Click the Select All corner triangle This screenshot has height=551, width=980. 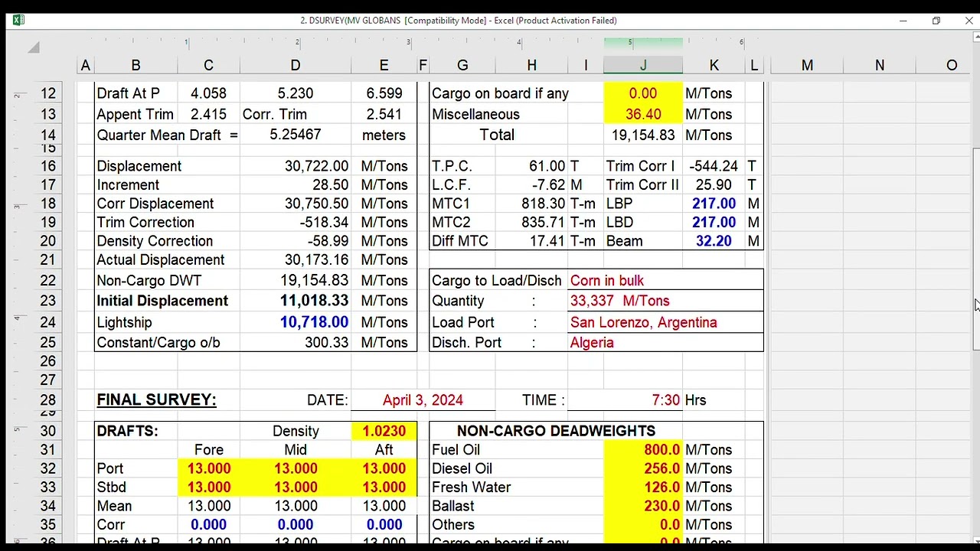coord(34,48)
